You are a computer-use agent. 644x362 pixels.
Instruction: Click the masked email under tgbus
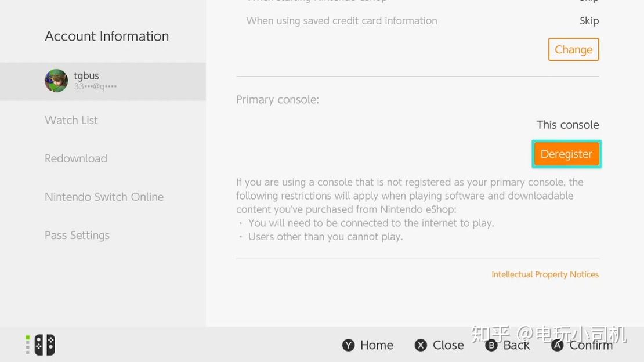point(95,86)
